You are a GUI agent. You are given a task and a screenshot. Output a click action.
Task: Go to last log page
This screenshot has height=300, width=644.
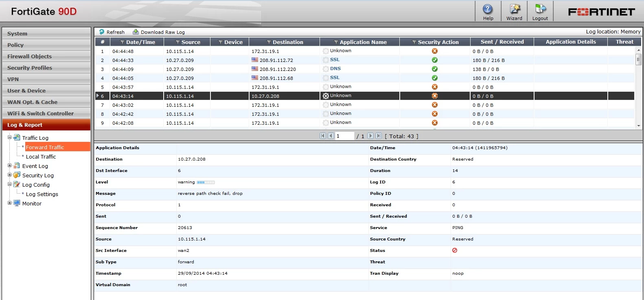(379, 136)
